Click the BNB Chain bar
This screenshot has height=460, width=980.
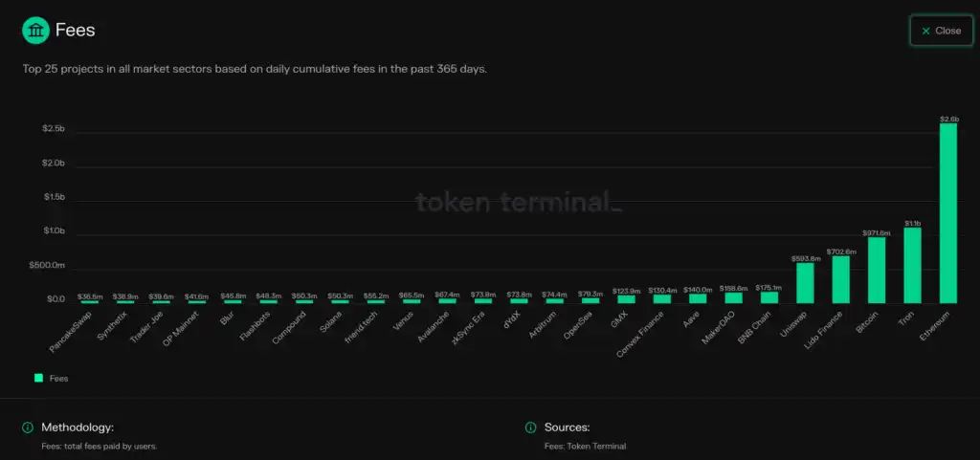coord(769,297)
